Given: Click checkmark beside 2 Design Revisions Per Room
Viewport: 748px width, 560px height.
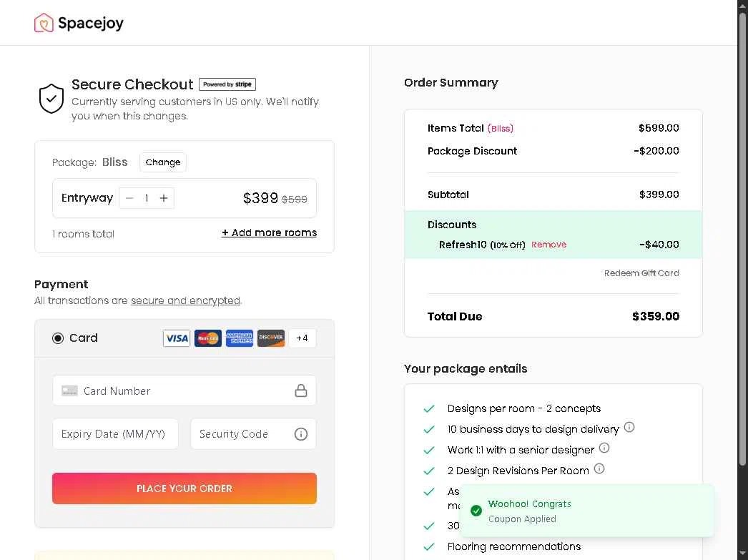Looking at the screenshot, I should tap(429, 471).
